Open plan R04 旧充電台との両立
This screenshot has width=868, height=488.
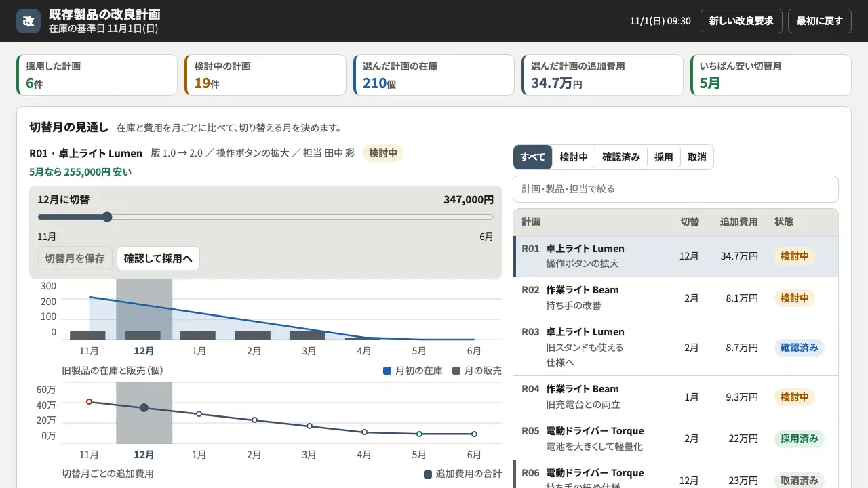tap(675, 397)
